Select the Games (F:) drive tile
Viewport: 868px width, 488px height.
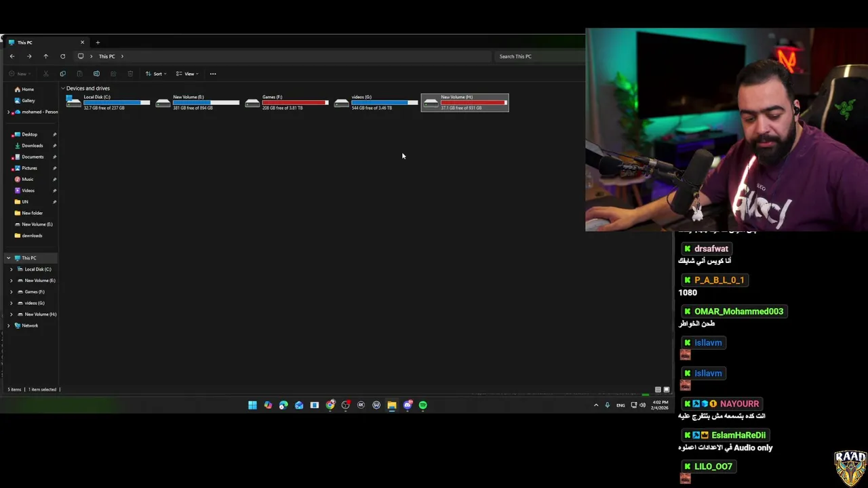(287, 102)
